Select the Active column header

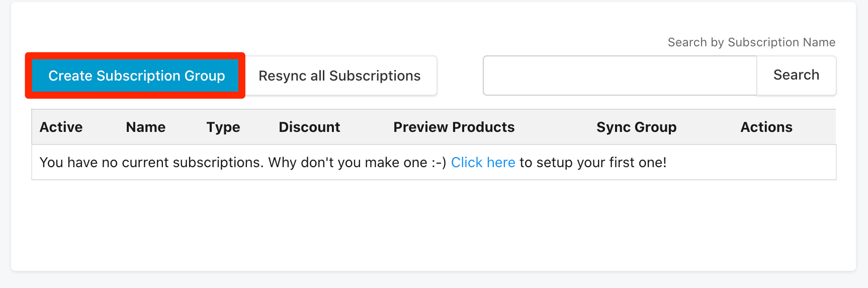click(61, 127)
